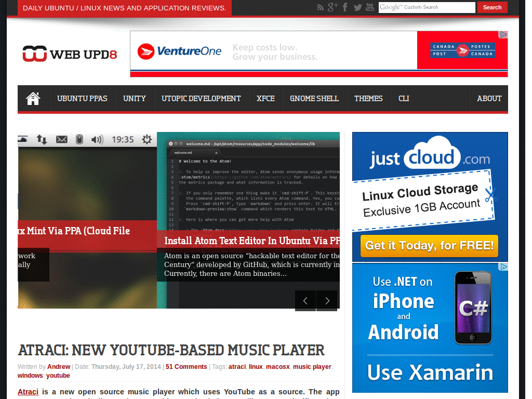Open the Mint Via PPA slide title

click(74, 231)
